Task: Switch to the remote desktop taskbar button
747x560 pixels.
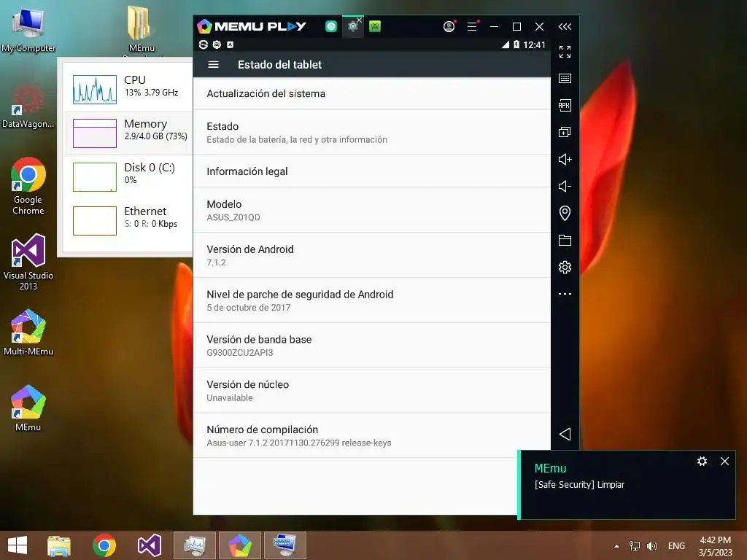Action: [x=285, y=545]
